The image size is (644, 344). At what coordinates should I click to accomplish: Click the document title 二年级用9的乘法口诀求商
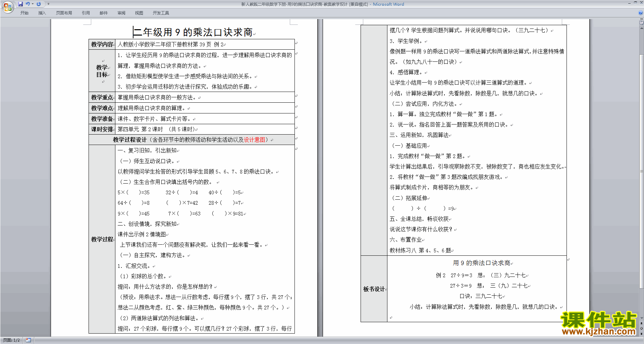[x=193, y=32]
